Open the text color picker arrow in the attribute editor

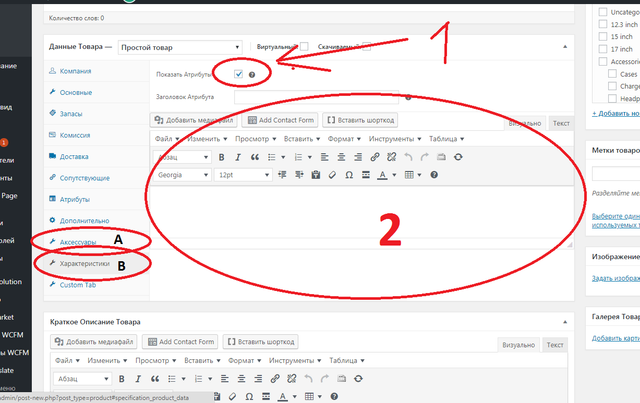[x=394, y=175]
